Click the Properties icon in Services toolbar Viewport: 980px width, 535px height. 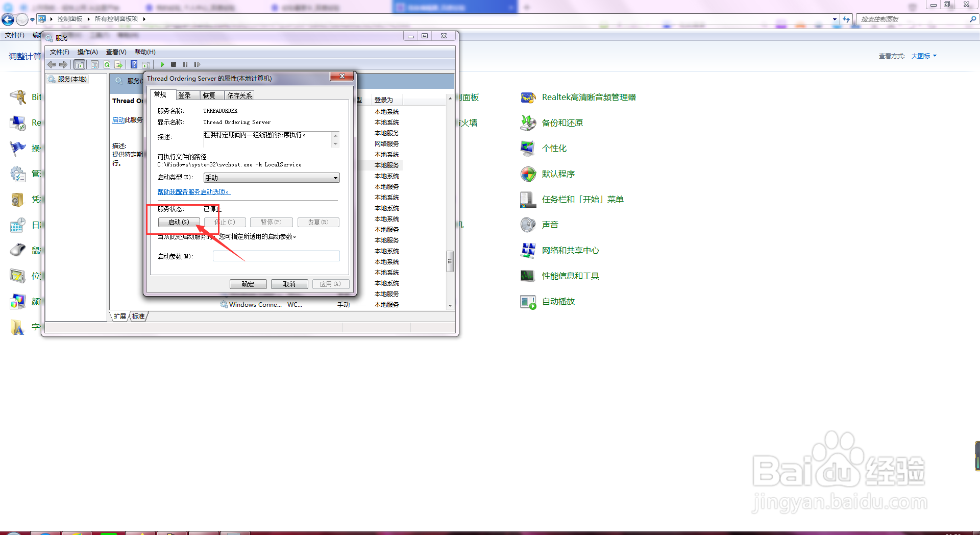[94, 64]
